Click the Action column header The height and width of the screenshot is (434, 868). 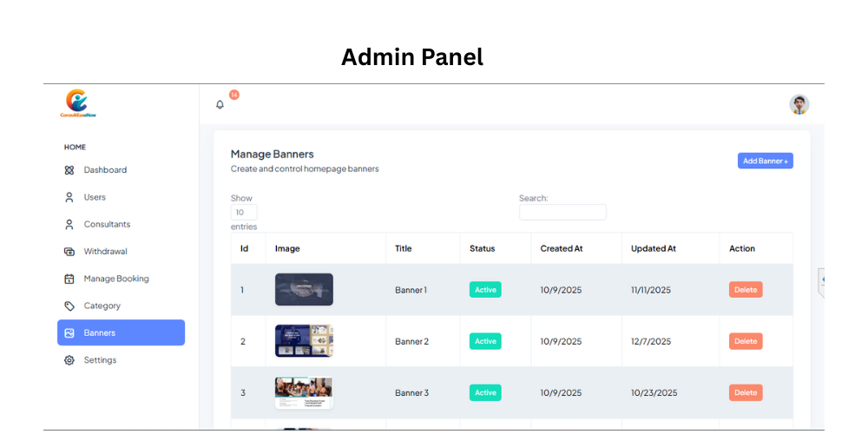tap(756, 248)
